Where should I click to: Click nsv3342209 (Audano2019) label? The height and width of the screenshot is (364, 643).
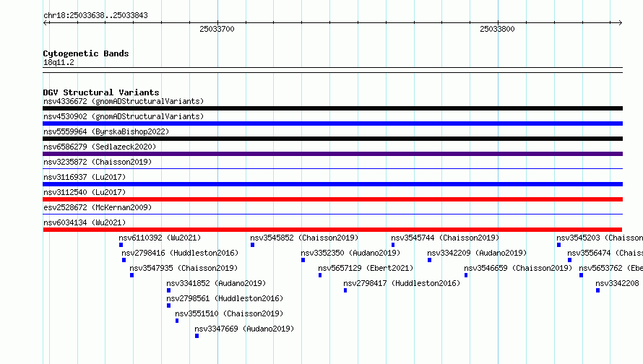pyautogui.click(x=477, y=253)
